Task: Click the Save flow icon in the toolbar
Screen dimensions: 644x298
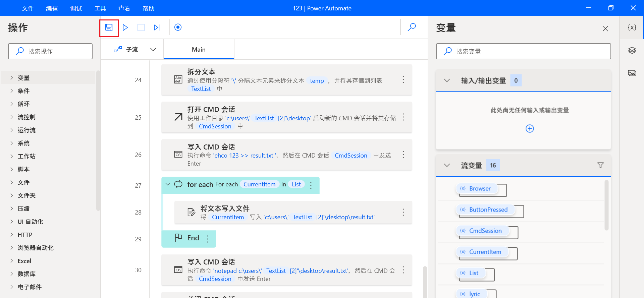Action: point(109,27)
